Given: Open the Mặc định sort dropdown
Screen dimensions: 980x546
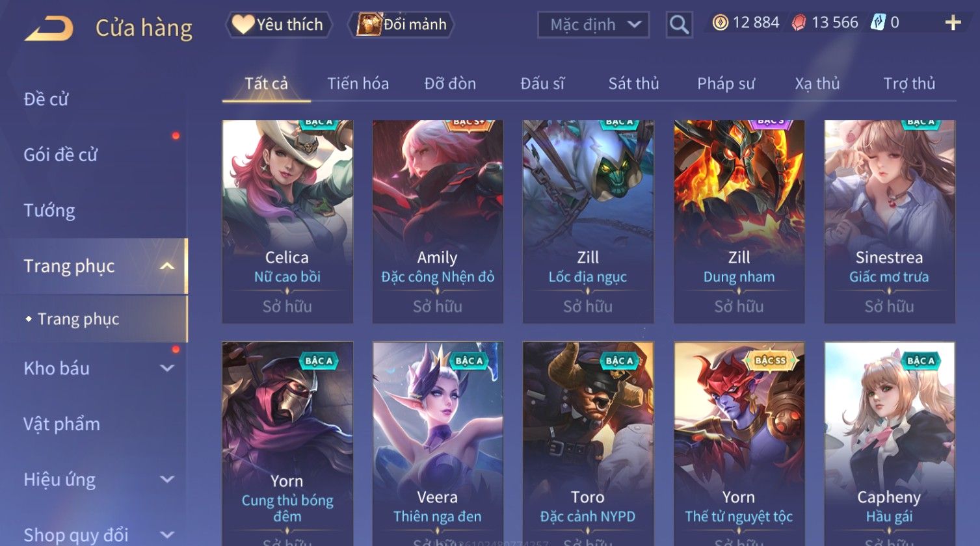Looking at the screenshot, I should click(593, 25).
